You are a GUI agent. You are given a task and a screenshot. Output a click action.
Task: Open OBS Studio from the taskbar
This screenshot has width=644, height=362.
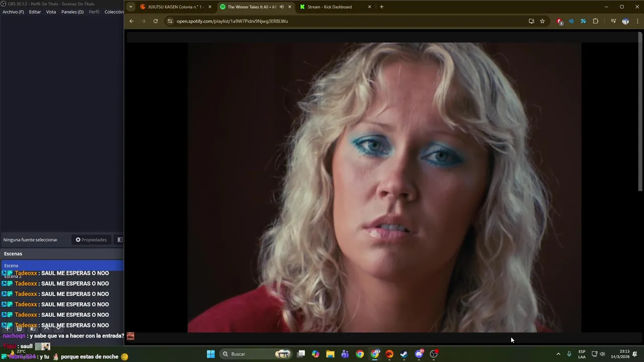(x=434, y=354)
